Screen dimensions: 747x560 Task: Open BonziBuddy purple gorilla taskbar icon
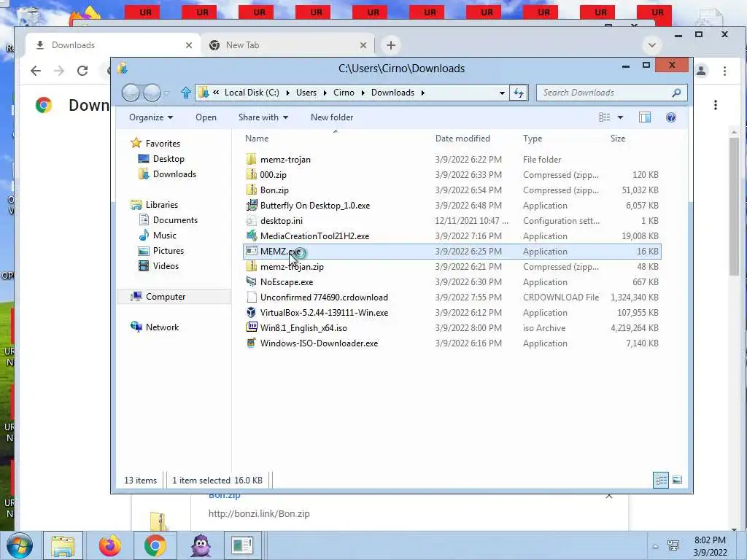click(x=201, y=545)
